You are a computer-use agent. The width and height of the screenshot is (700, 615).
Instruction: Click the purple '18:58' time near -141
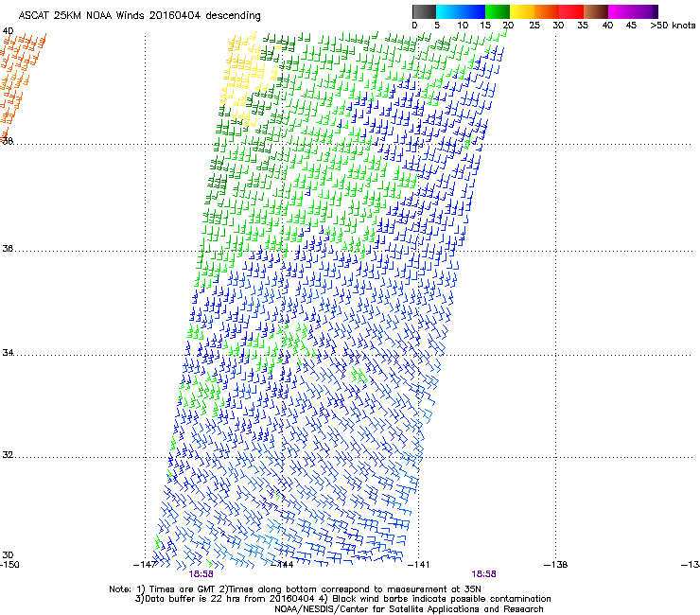tap(483, 574)
